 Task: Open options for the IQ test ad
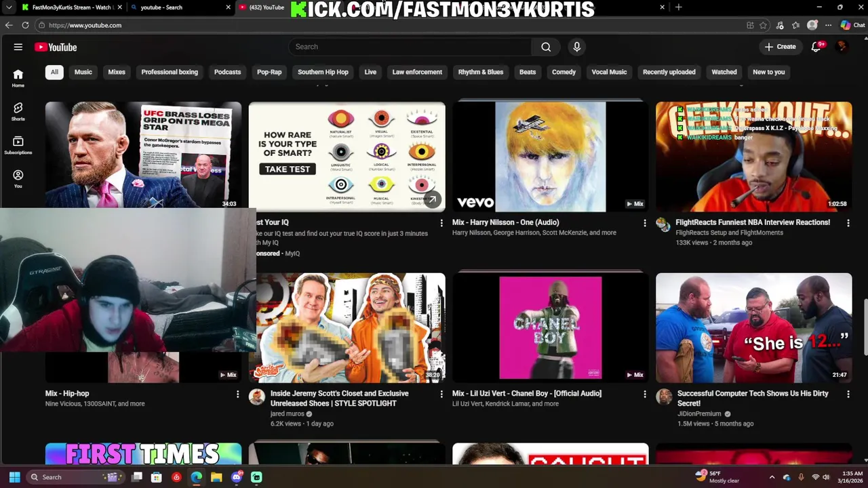tap(441, 222)
